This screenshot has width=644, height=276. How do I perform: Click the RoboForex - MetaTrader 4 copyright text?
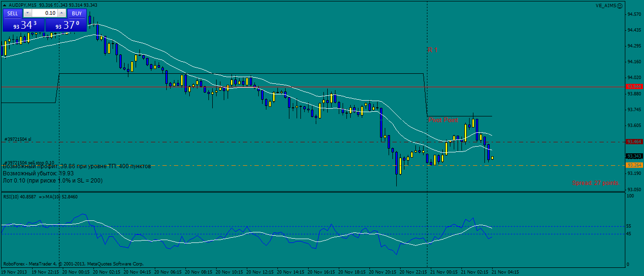pos(73,264)
